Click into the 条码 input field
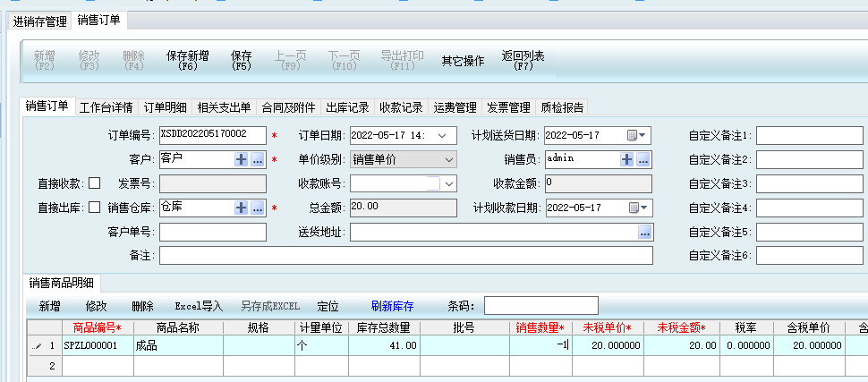Screen dimensions: 868x382 [x=540, y=306]
